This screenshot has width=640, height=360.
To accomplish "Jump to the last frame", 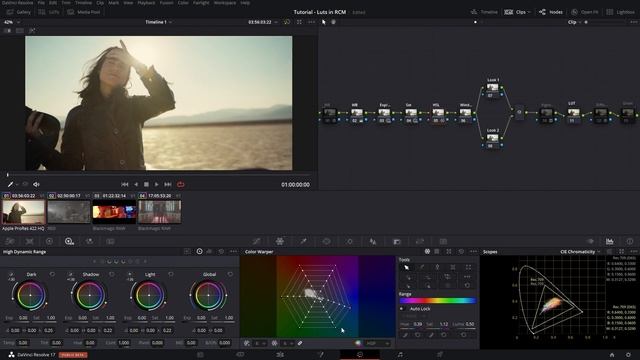I will tap(168, 184).
